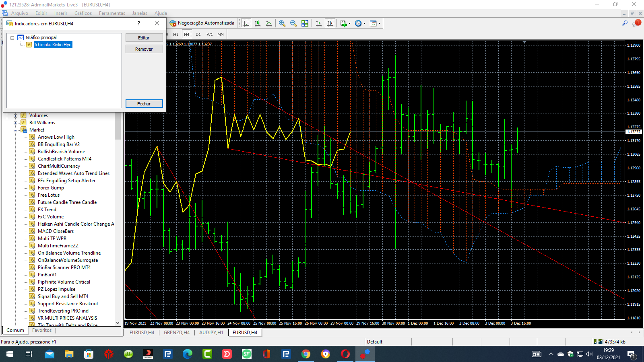Toggle Negociação Automatizada trading
644x362 pixels.
click(x=202, y=23)
